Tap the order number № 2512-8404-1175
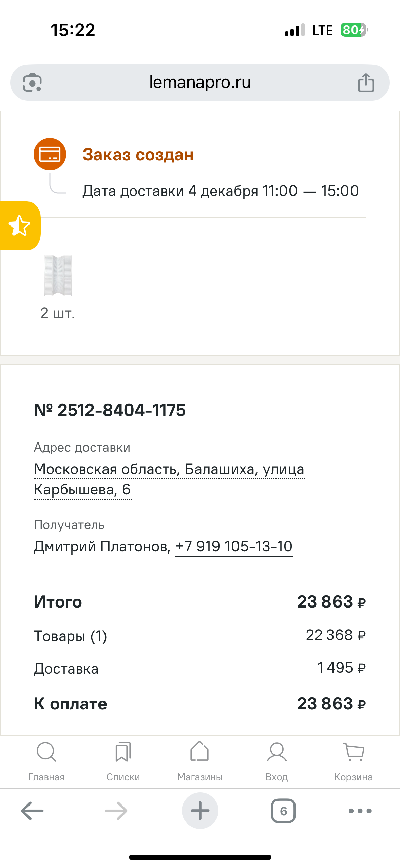400x868 pixels. click(110, 410)
